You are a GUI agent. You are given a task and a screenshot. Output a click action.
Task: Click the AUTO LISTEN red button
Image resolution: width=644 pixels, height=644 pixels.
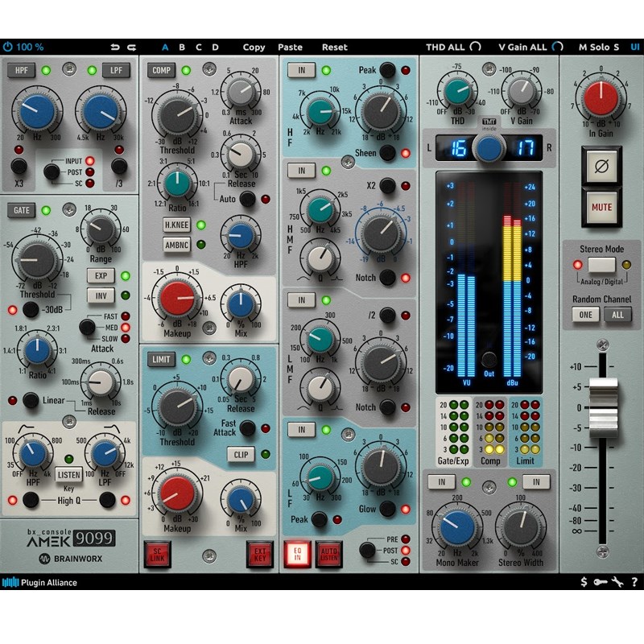point(329,555)
